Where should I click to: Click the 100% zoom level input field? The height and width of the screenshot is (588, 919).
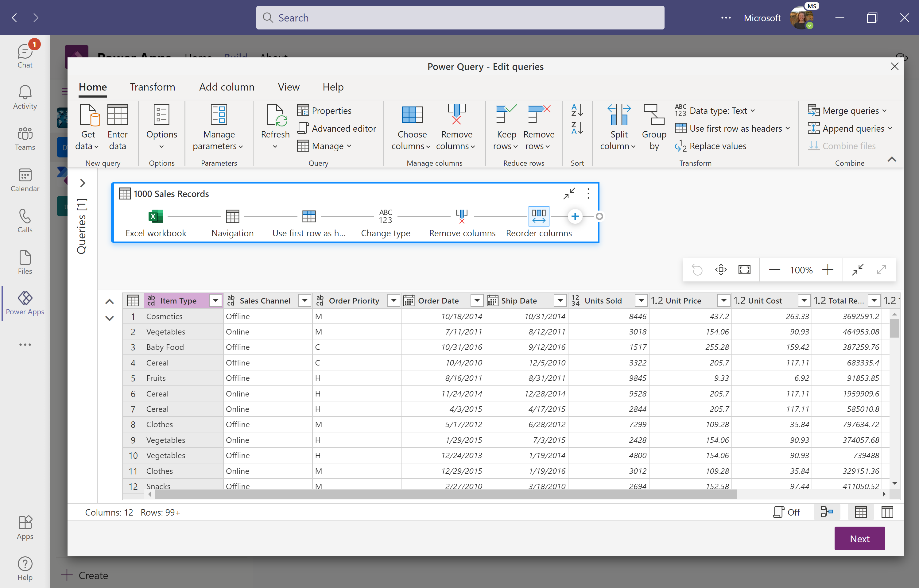pos(801,270)
